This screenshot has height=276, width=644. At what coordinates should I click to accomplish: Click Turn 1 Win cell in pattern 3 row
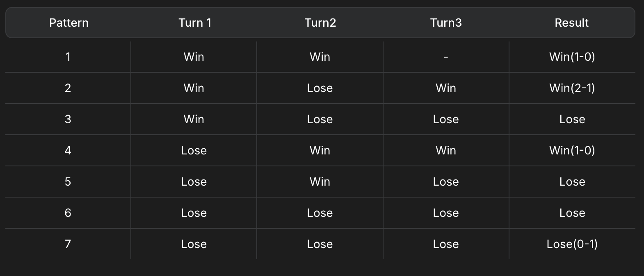194,119
